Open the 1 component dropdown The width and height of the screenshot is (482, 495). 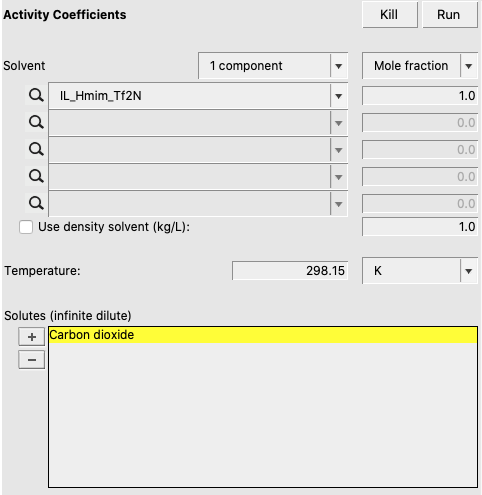pos(273,66)
